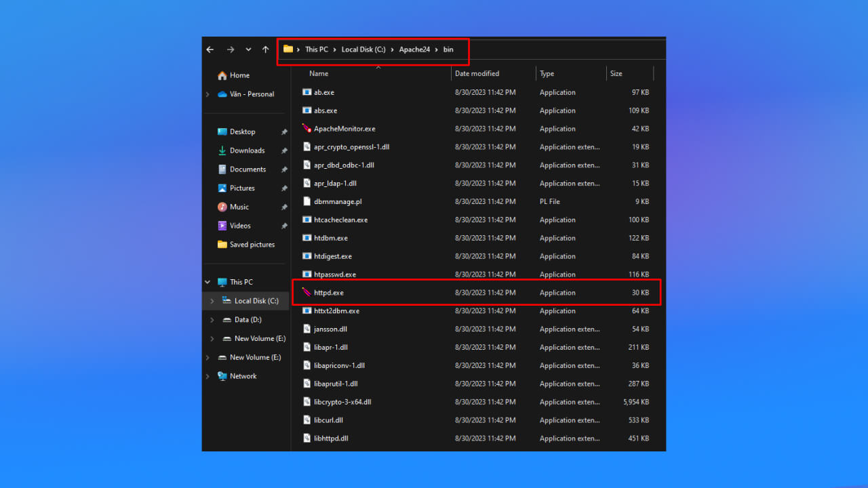
Task: Click the htcacheclean.exe file icon
Action: (307, 220)
